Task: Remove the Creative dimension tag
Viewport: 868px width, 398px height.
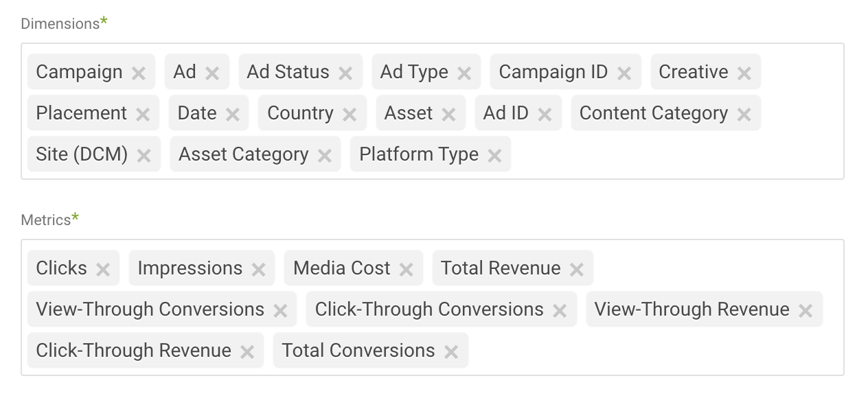Action: coord(744,73)
